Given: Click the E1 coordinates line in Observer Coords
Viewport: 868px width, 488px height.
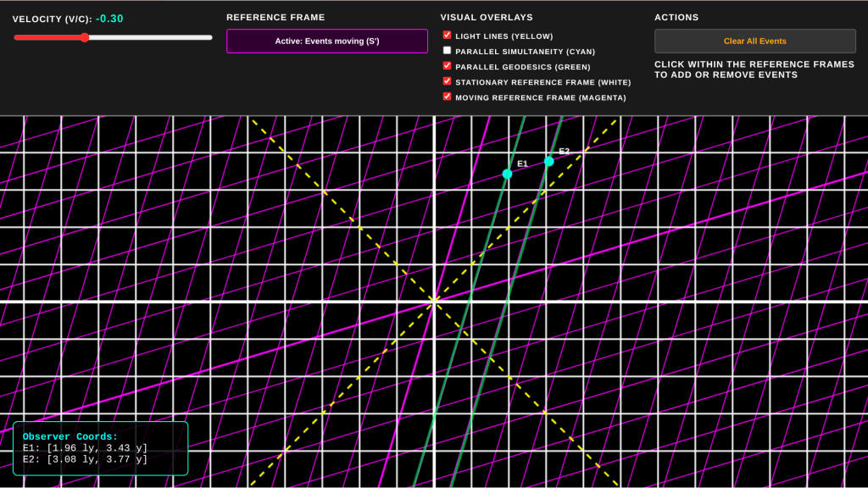Looking at the screenshot, I should click(x=85, y=448).
